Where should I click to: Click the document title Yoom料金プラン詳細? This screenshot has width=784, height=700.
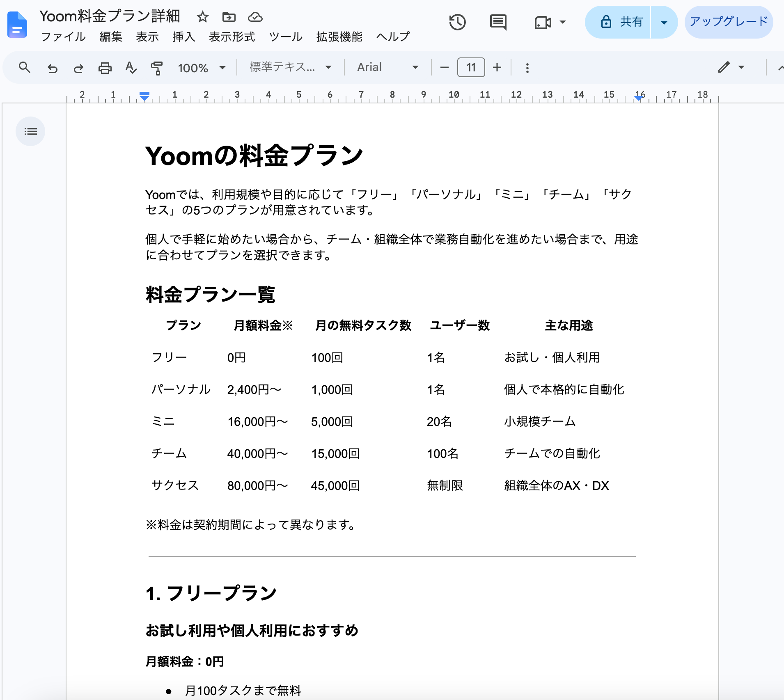110,16
